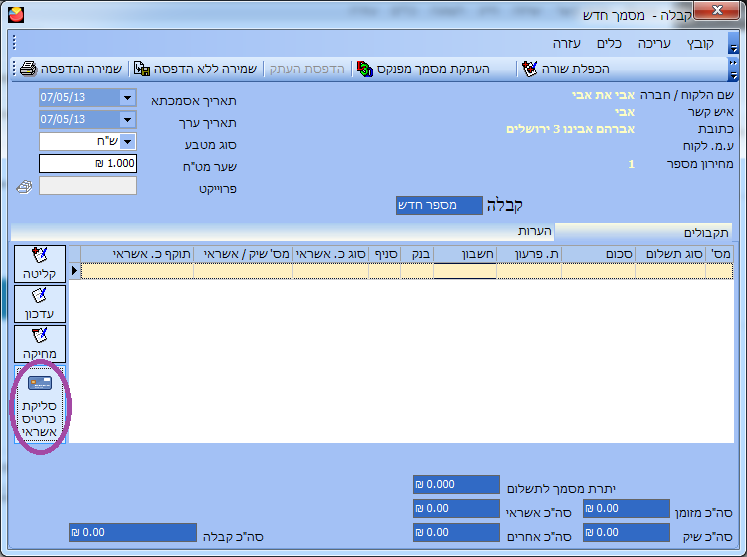The height and width of the screenshot is (557, 747).
Task: Click the יתרת מסמך לתשלום value field
Action: click(x=456, y=484)
